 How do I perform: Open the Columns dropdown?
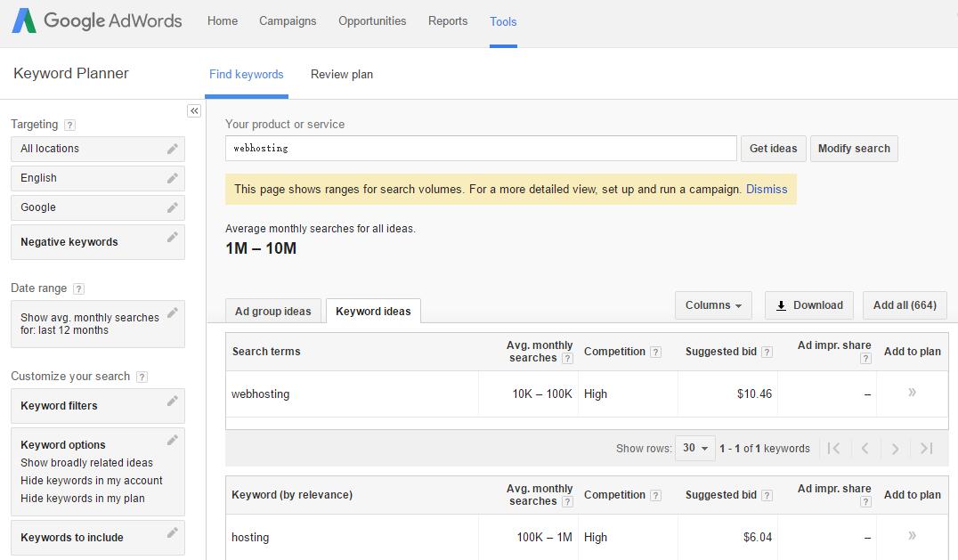[x=713, y=305]
